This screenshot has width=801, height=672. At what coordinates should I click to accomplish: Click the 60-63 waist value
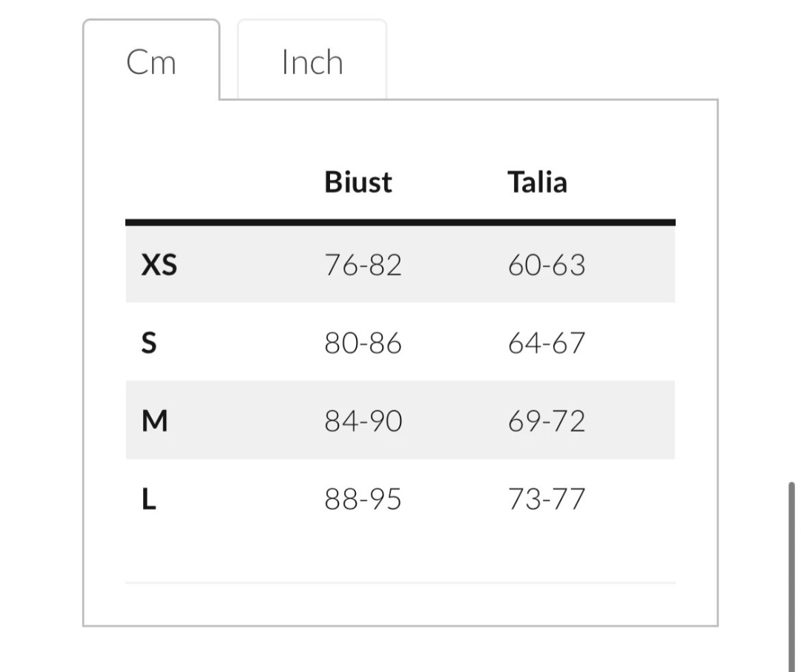click(547, 265)
